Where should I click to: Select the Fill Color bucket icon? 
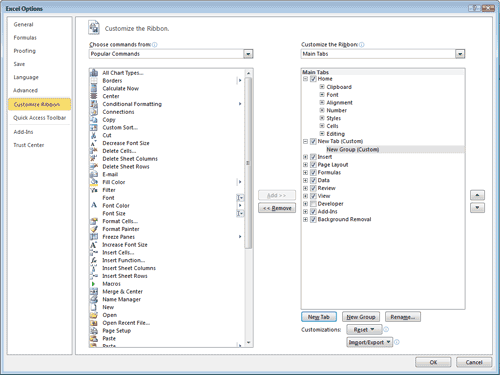(94, 182)
